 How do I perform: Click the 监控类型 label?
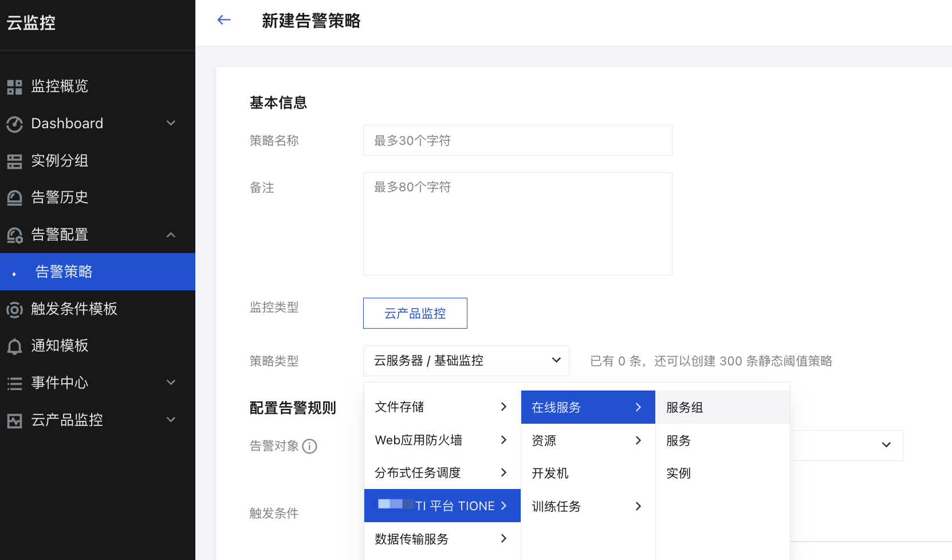pos(274,307)
